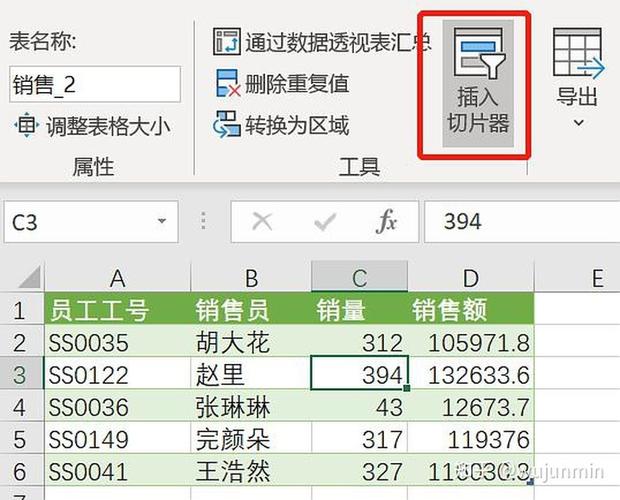Click selected cell C3 with 394
Viewport: 620px width, 500px height.
(x=359, y=373)
